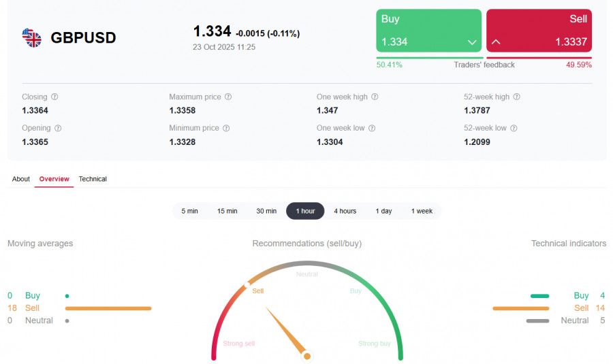The image size is (613, 364).
Task: Select the 1 hour timeframe
Action: 305,211
